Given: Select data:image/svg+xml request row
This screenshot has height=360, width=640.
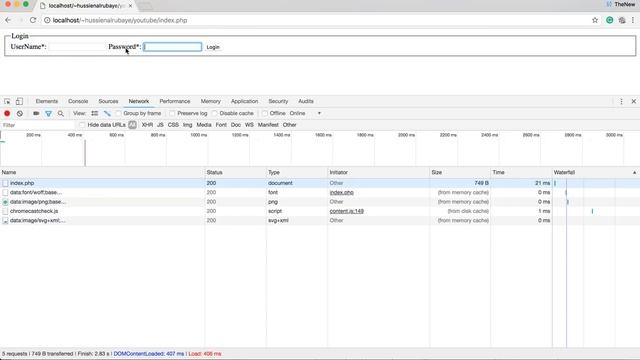Looking at the screenshot, I should click(x=320, y=220).
